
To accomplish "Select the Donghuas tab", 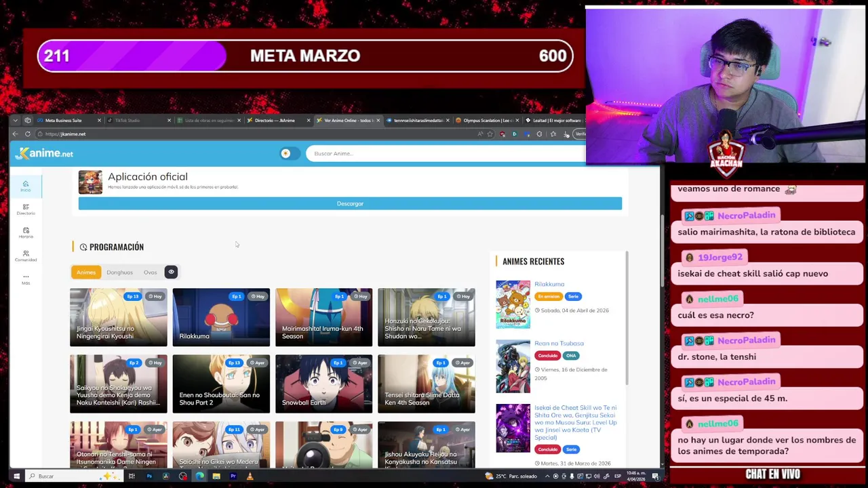I will click(119, 272).
